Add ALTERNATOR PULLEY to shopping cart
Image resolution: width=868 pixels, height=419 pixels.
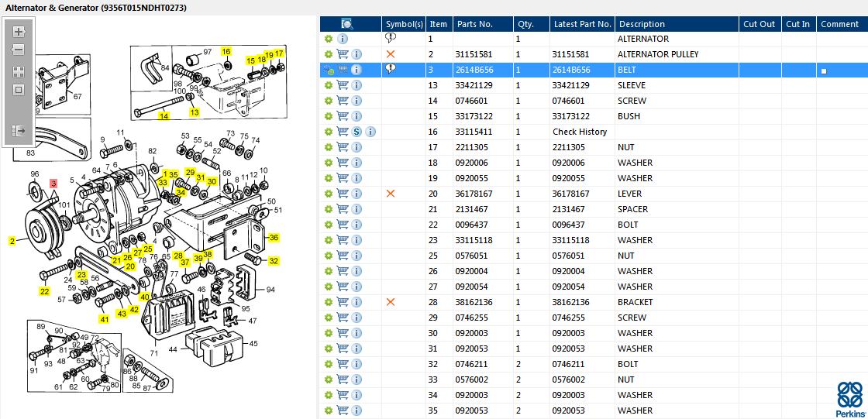click(x=342, y=54)
